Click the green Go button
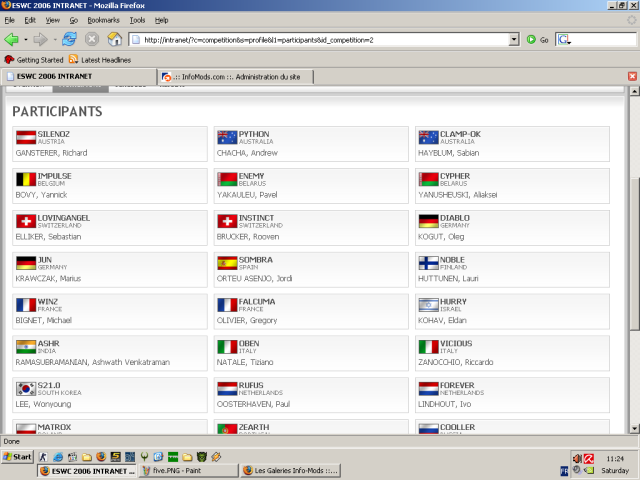Screen dimensions: 640x480 click(x=537, y=40)
